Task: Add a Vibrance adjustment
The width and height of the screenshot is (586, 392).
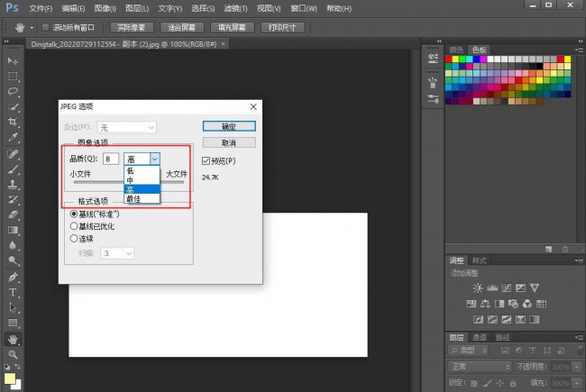Action: (x=535, y=287)
